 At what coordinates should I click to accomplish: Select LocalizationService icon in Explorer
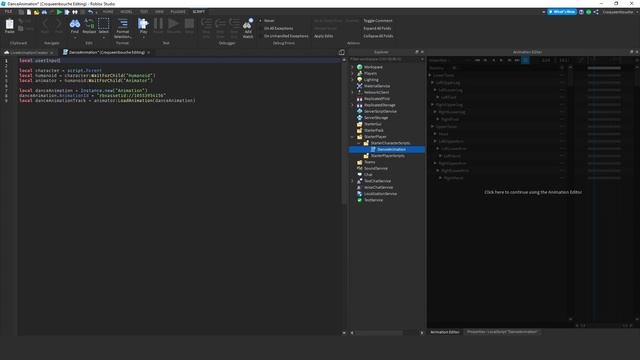[x=360, y=193]
